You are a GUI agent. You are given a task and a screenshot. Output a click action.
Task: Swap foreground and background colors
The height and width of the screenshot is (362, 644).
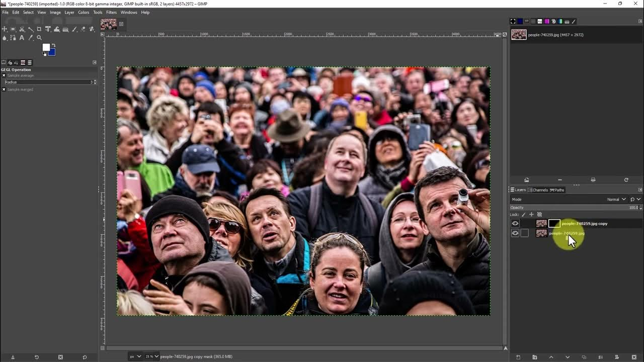tap(53, 45)
